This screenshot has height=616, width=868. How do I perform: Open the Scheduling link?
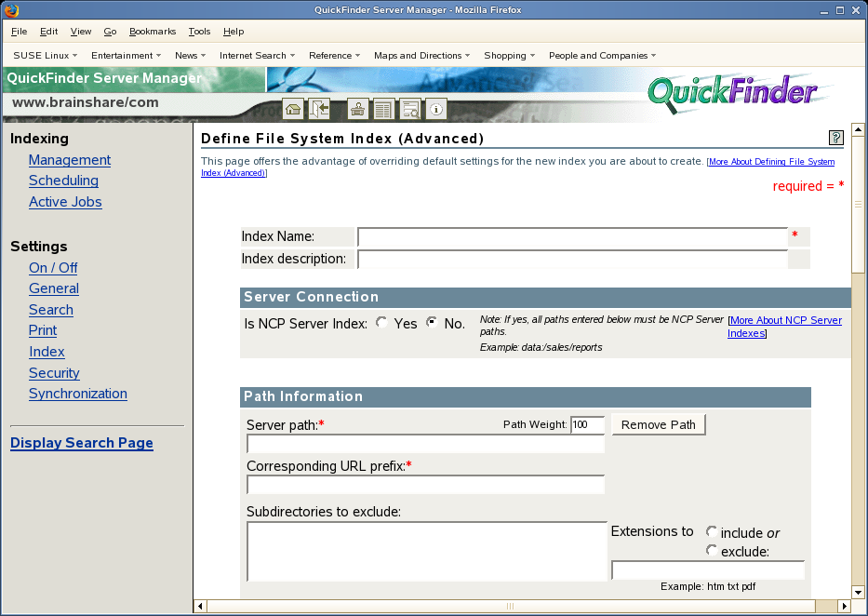[63, 181]
